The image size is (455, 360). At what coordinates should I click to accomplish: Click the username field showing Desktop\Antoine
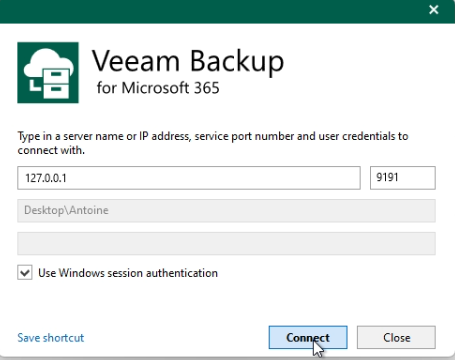[226, 211]
